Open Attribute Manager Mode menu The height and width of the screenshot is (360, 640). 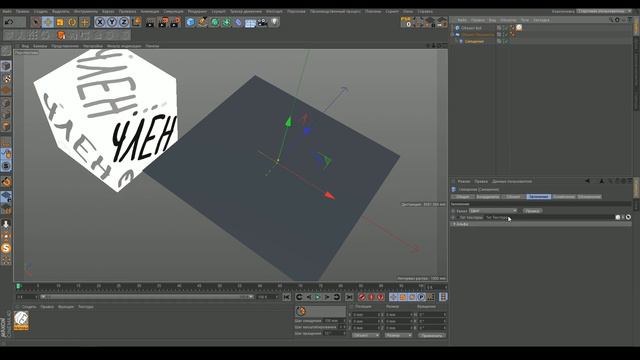coord(464,181)
